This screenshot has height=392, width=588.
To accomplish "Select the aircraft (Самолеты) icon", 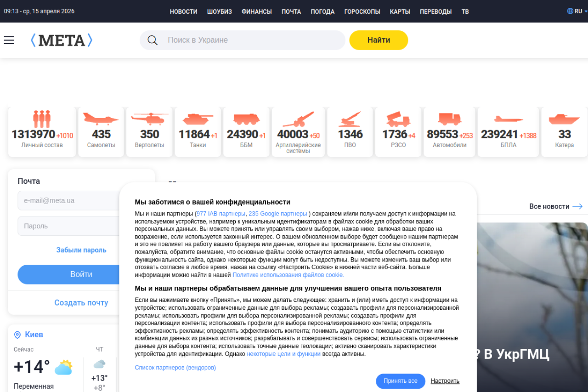I will [101, 119].
